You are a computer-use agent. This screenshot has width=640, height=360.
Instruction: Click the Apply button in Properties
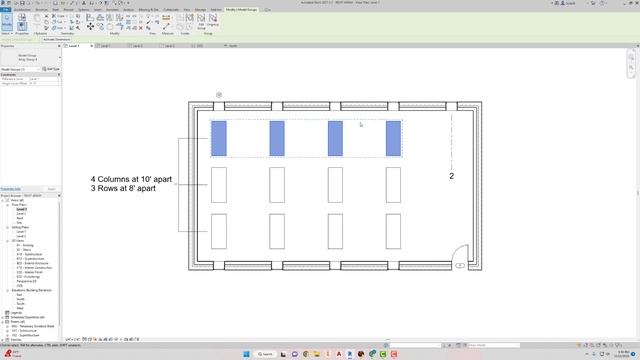click(x=52, y=189)
